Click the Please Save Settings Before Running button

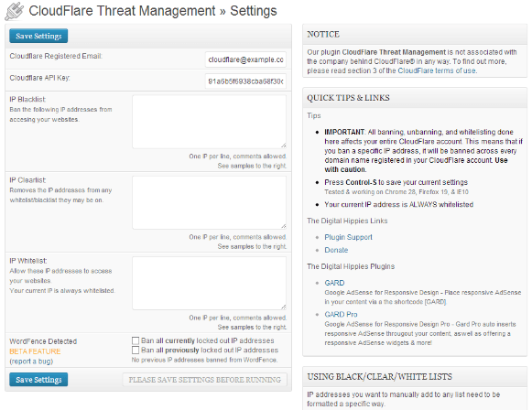pyautogui.click(x=204, y=380)
